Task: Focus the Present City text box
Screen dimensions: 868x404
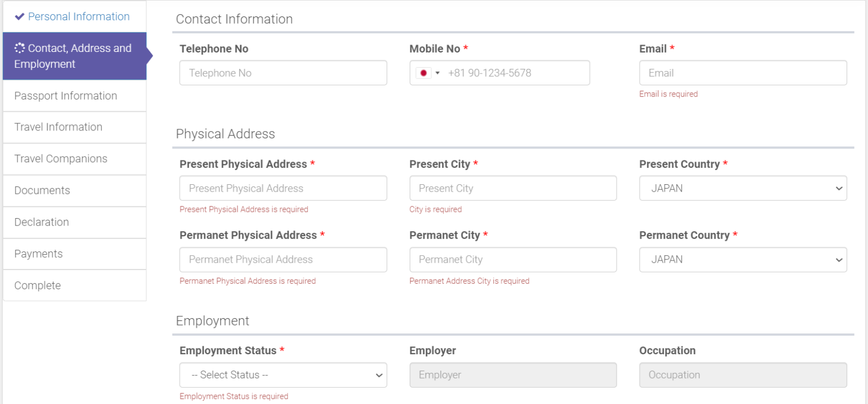Action: (x=513, y=188)
